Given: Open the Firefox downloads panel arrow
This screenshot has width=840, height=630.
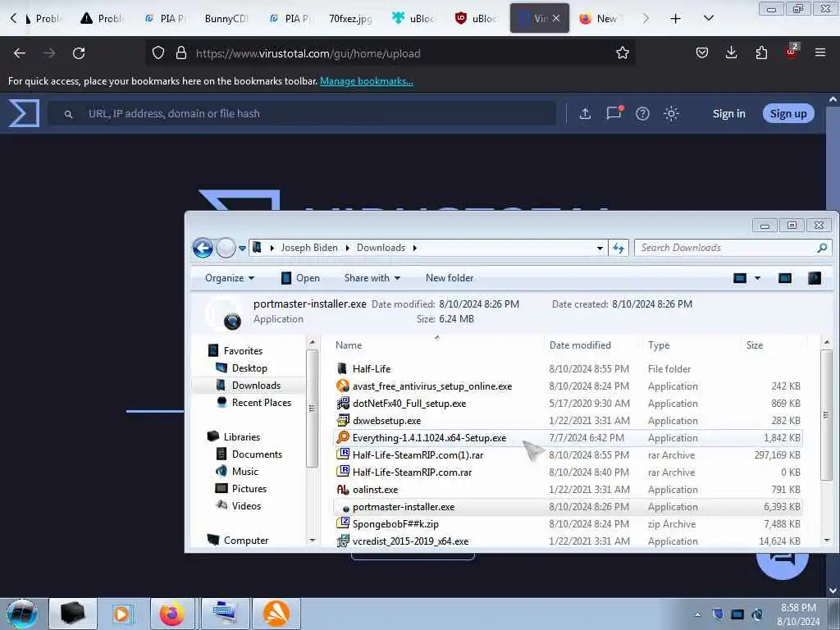Looking at the screenshot, I should pos(731,52).
